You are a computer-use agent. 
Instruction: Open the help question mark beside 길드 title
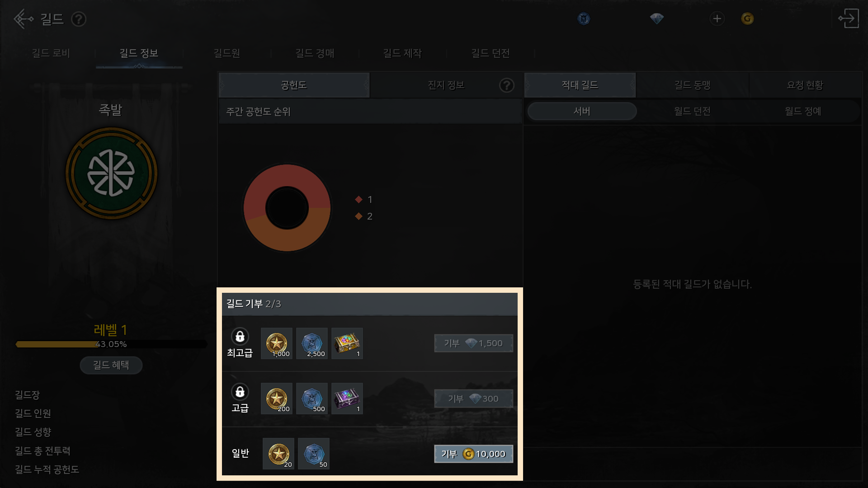pos(79,19)
